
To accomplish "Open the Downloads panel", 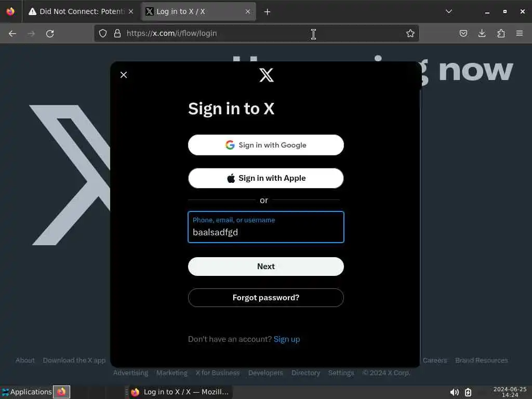I will [482, 33].
